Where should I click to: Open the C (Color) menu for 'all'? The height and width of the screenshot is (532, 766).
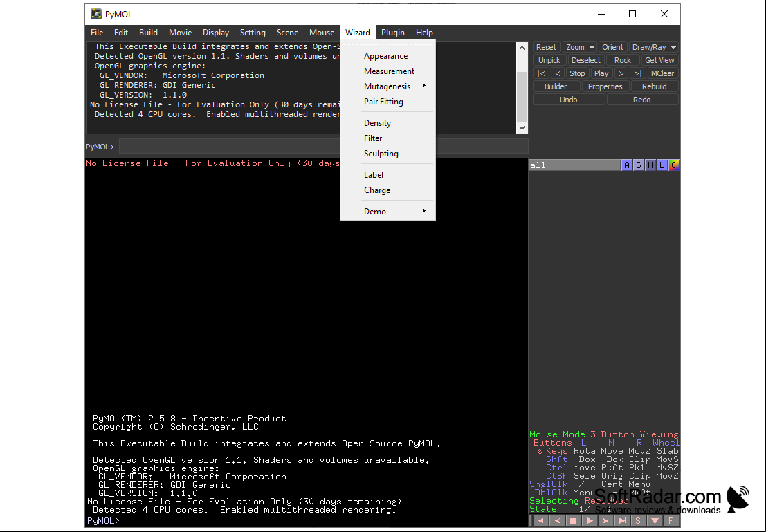(674, 165)
